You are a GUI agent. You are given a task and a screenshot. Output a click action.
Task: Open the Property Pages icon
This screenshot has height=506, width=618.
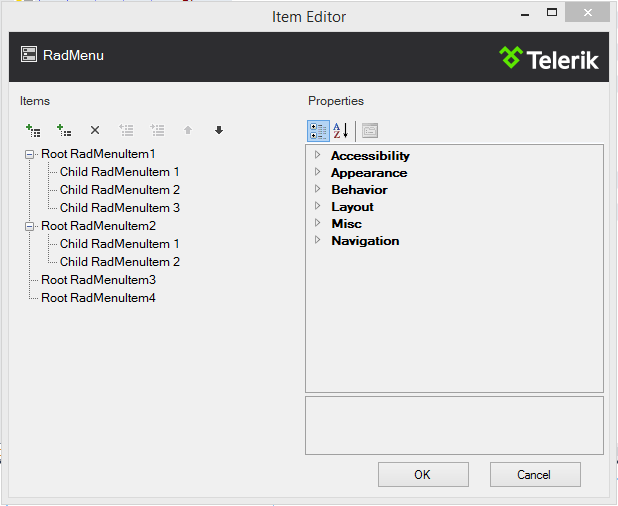370,131
